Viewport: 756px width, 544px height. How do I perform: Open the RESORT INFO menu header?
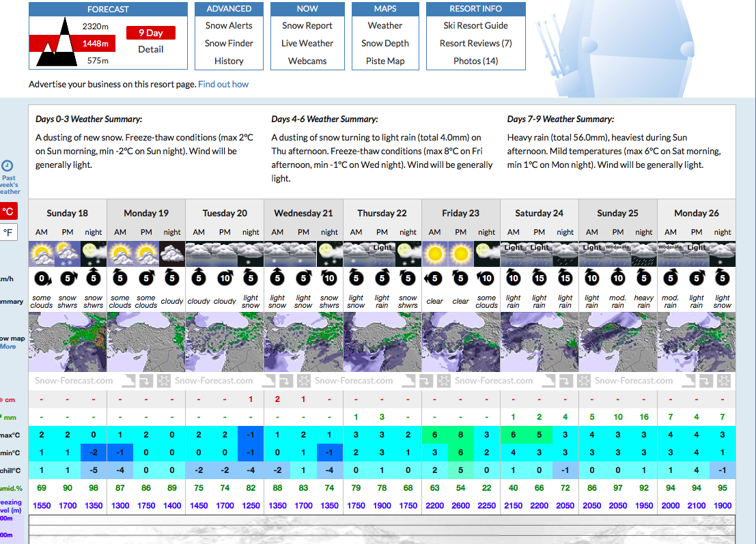[476, 9]
